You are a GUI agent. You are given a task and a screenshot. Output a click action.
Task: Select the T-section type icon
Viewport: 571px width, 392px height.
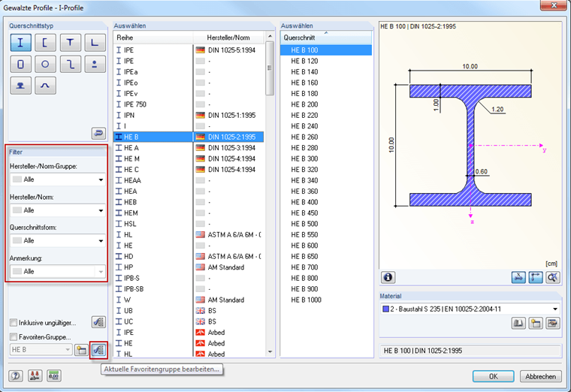[x=71, y=43]
